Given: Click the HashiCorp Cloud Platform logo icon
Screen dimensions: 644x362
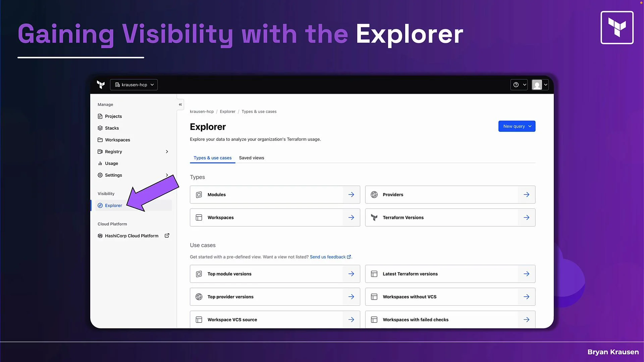Looking at the screenshot, I should [x=100, y=236].
